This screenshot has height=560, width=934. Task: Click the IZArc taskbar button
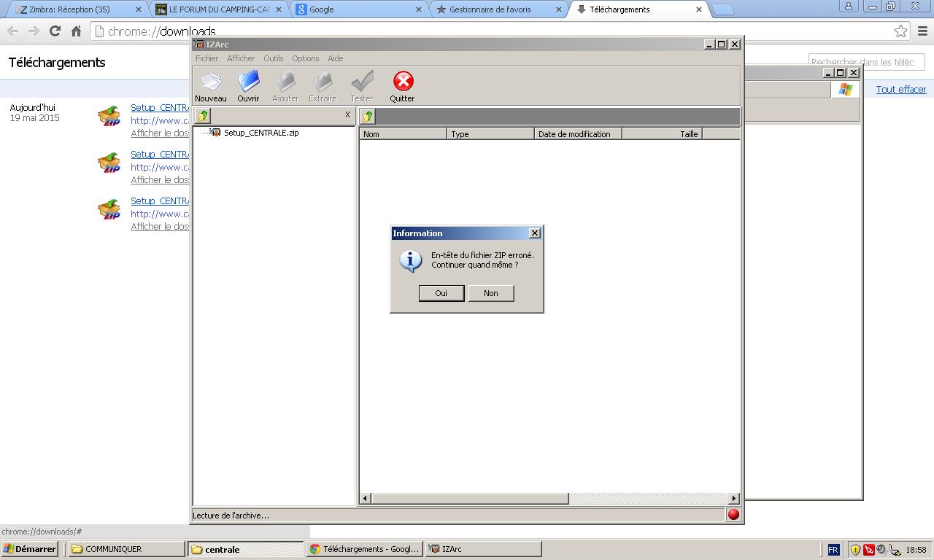[x=484, y=549]
